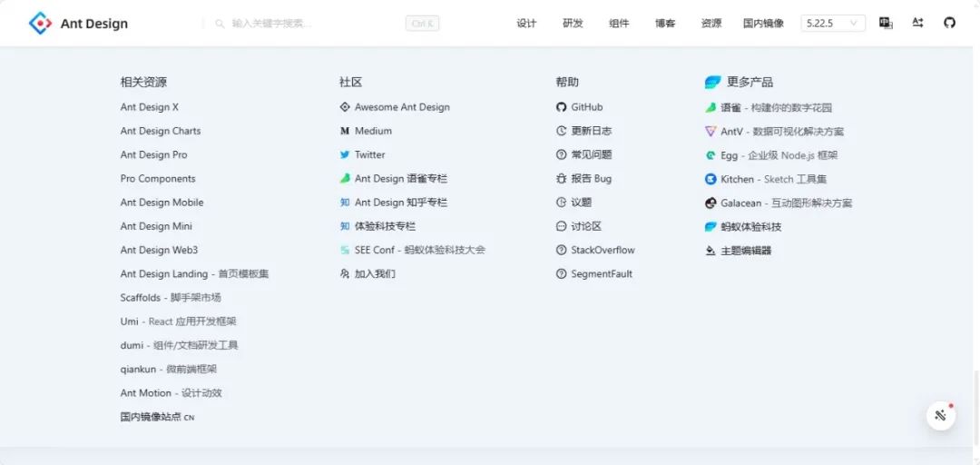Open the 博客 nav menu
The width and height of the screenshot is (980, 465).
click(665, 23)
